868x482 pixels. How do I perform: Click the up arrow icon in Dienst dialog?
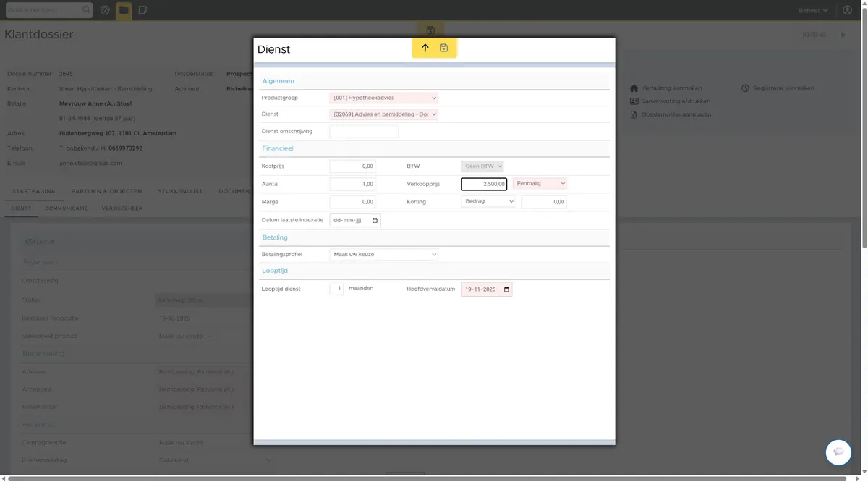coord(425,48)
